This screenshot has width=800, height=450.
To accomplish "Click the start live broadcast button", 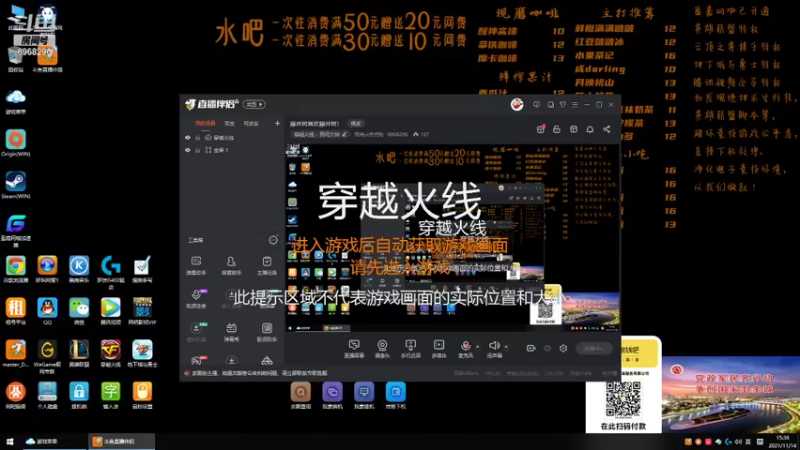I will tap(593, 348).
